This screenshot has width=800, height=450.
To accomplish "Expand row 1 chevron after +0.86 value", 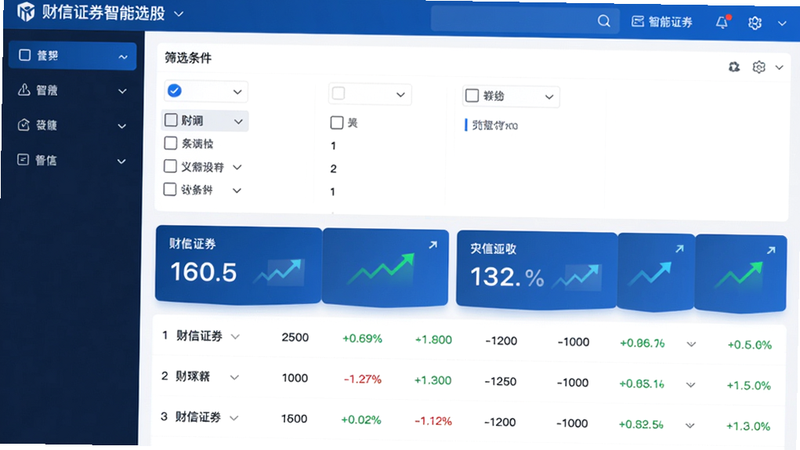I will pyautogui.click(x=691, y=344).
